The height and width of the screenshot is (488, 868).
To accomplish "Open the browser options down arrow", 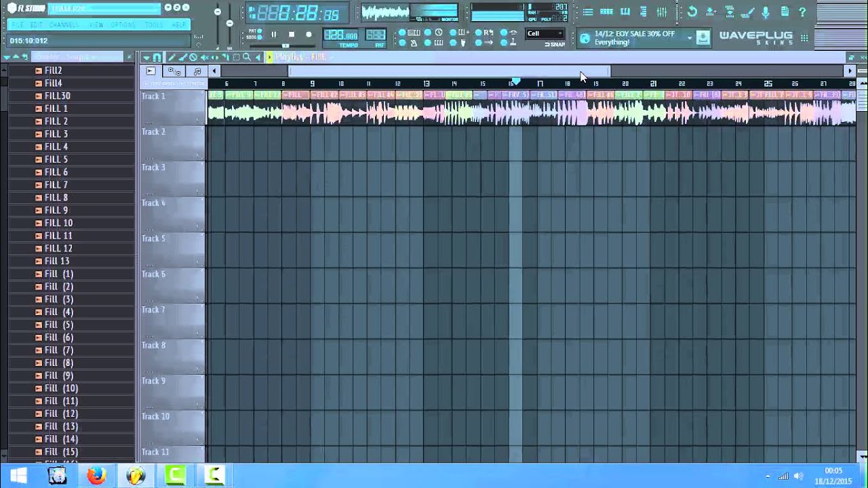I will click(7, 58).
